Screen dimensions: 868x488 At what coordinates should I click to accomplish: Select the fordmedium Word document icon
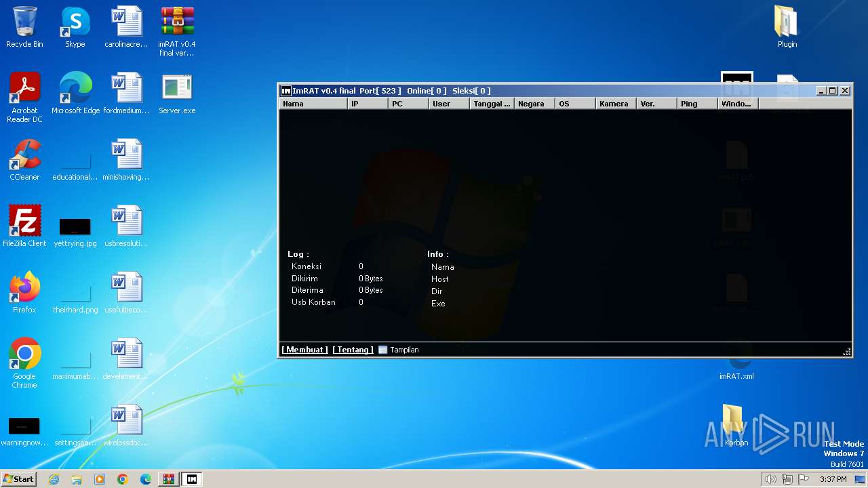[x=126, y=94]
